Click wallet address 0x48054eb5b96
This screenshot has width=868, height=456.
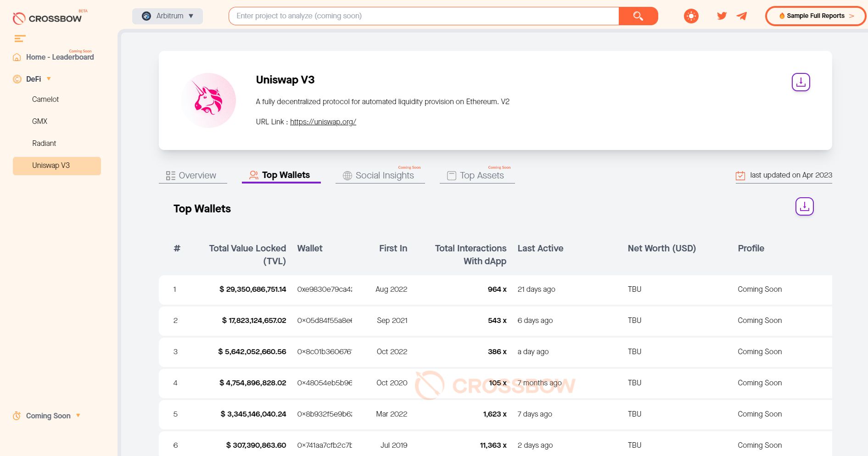pos(325,383)
